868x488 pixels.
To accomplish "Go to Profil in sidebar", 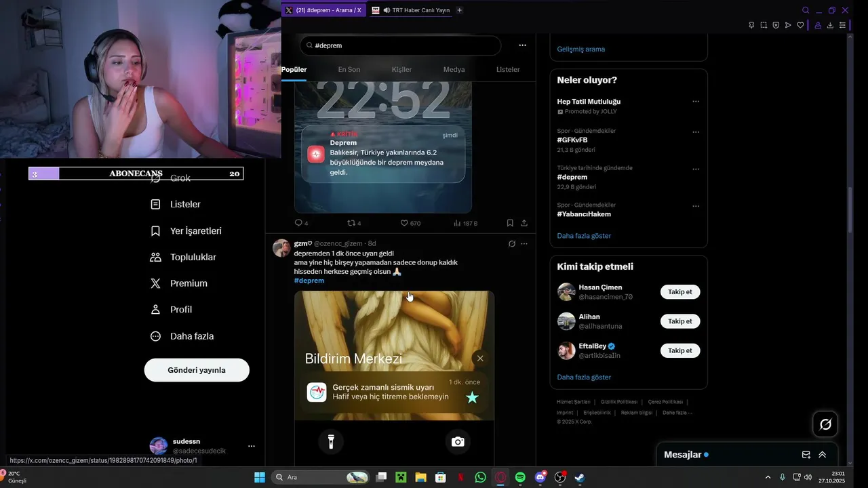I will pos(172,309).
